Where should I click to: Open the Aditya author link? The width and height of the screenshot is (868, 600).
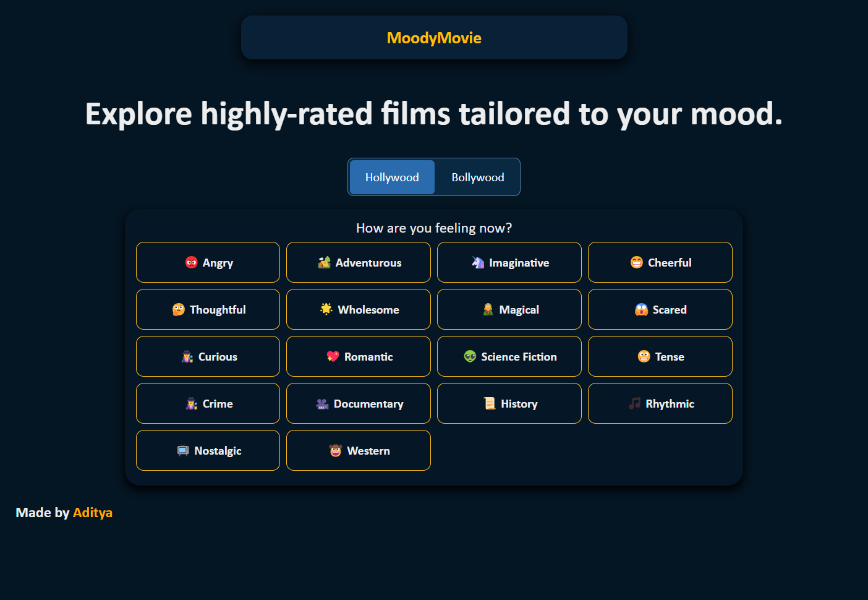pos(93,513)
